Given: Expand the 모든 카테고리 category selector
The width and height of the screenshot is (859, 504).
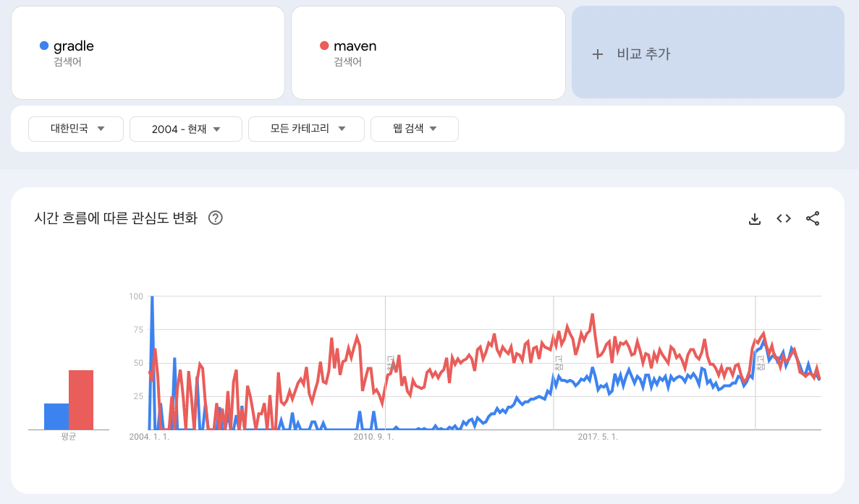Looking at the screenshot, I should 306,129.
